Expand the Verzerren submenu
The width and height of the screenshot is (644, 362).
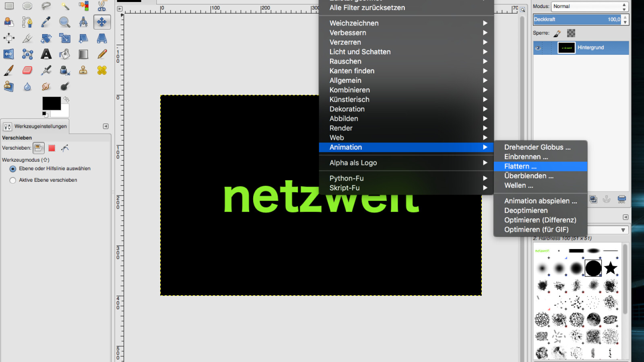point(406,42)
